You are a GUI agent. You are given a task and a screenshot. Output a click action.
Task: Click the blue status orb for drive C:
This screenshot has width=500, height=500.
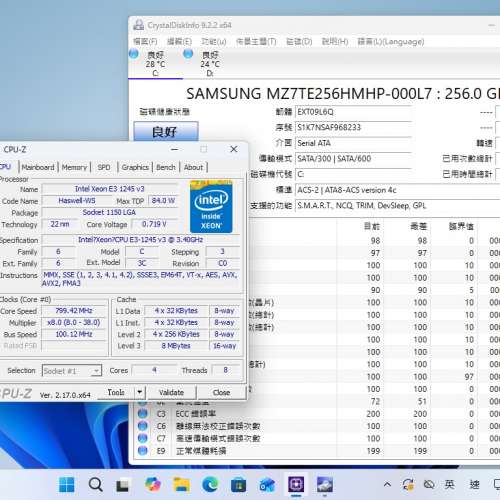(134, 54)
